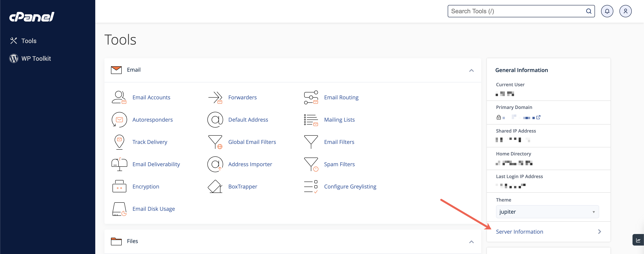Open the Forwarders tool

[242, 97]
